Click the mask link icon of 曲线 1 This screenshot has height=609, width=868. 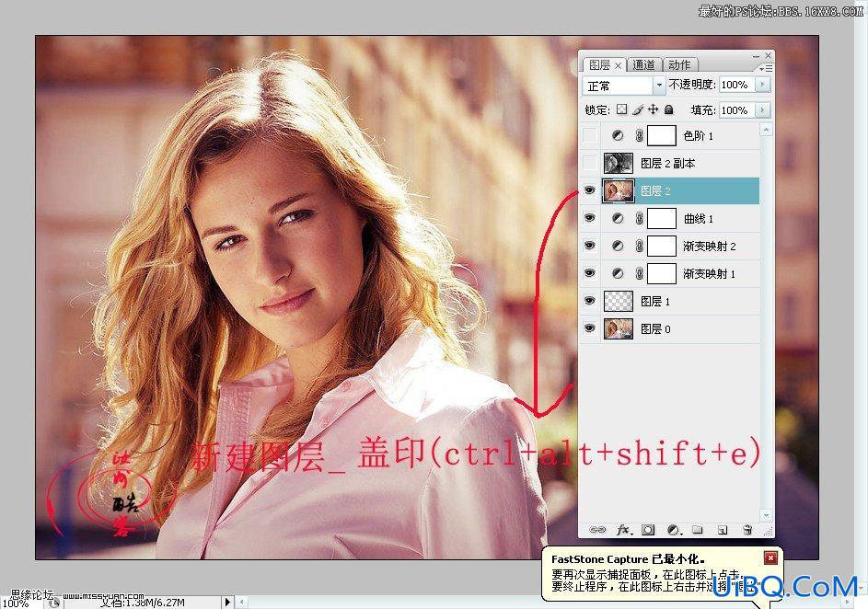click(639, 219)
